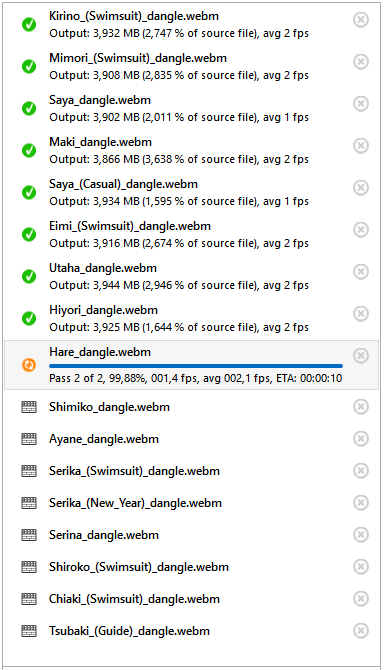Click the orange encoding spinner for Hare_dangle.webm
The image size is (384, 670).
[x=29, y=365]
